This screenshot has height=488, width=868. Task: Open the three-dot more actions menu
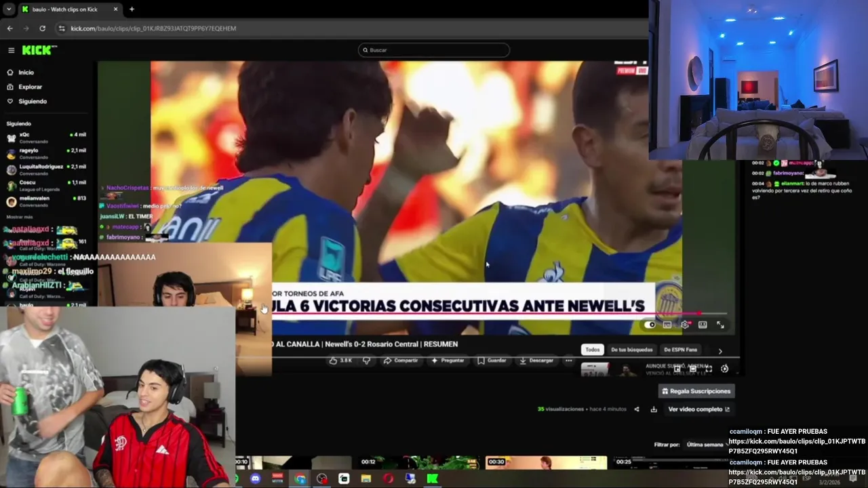click(568, 361)
